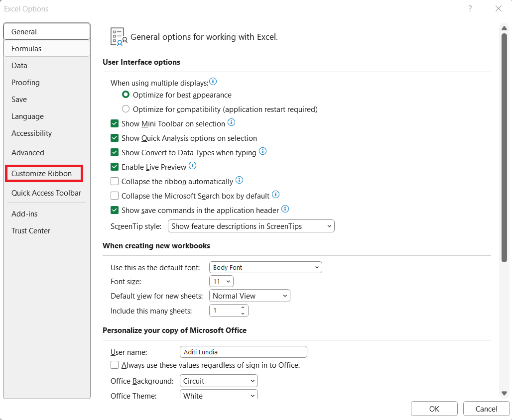
Task: Click the OK button
Action: click(434, 409)
